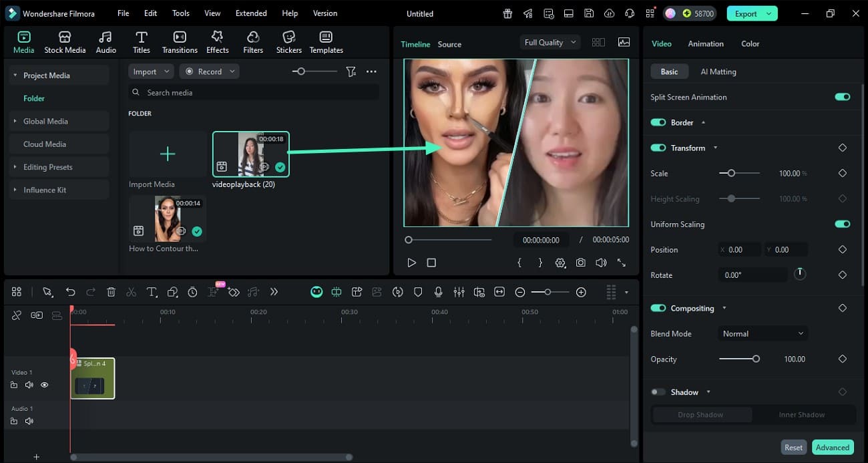Collapse the Transform section
Image resolution: width=868 pixels, height=463 pixels.
click(x=715, y=148)
